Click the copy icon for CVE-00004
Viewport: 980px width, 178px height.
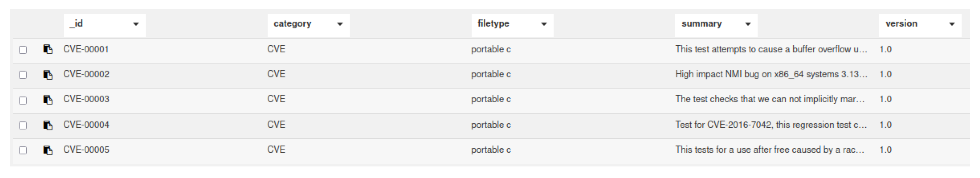pos(47,125)
